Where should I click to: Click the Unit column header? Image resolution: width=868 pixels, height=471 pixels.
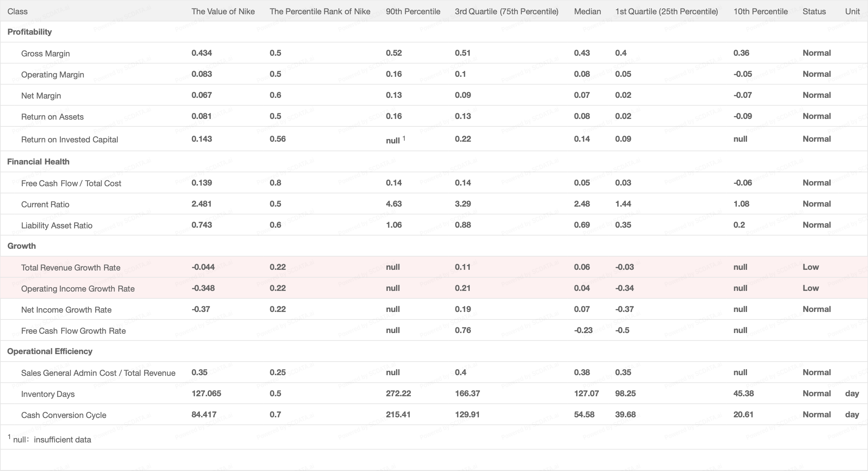pos(852,12)
